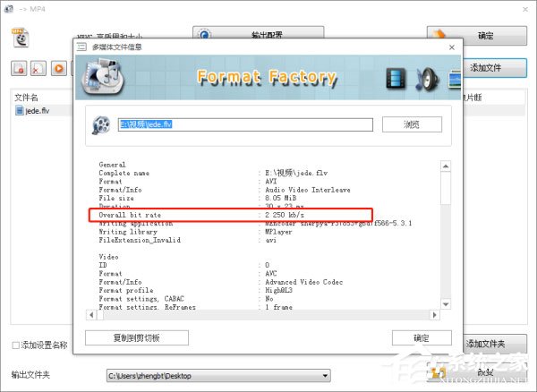Click the film strip video icon in banner
This screenshot has height=392, width=537.
[x=396, y=79]
